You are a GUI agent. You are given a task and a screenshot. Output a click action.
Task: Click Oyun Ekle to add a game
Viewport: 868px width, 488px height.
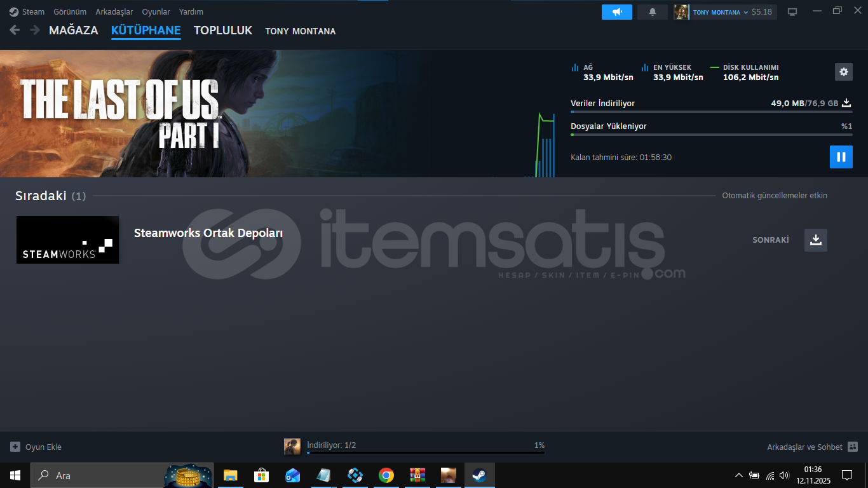(x=43, y=447)
